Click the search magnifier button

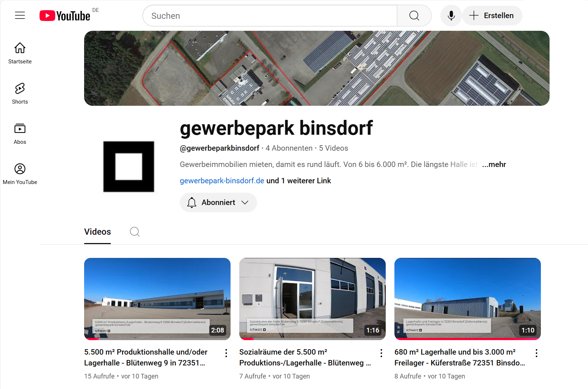414,16
